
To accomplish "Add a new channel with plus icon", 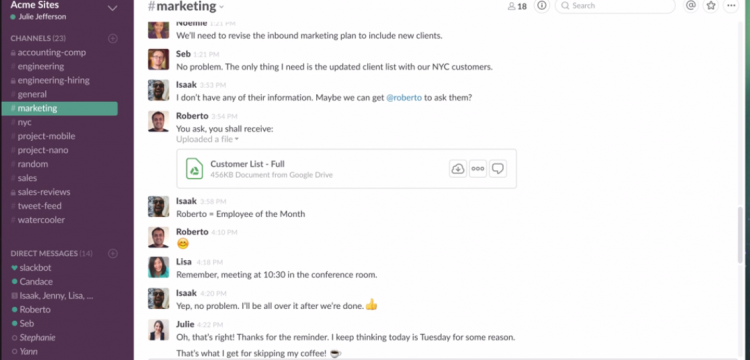I will tap(113, 38).
